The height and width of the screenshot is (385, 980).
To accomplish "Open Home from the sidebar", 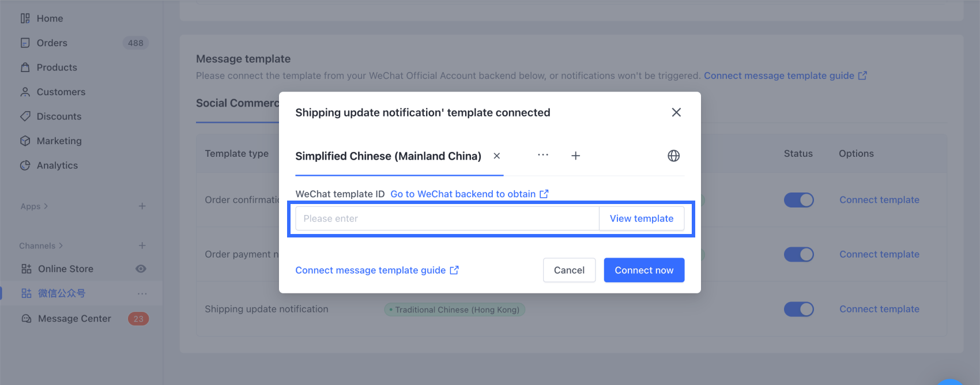I will click(50, 18).
